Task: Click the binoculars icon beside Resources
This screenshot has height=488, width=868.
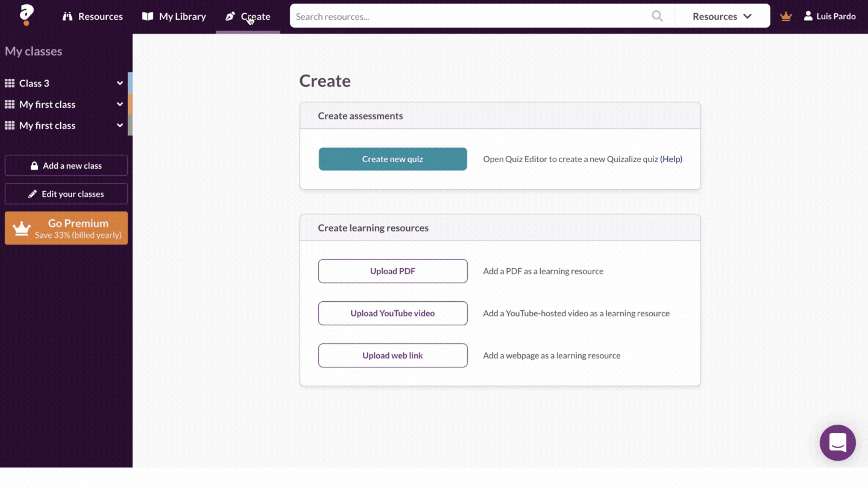Action: [68, 16]
